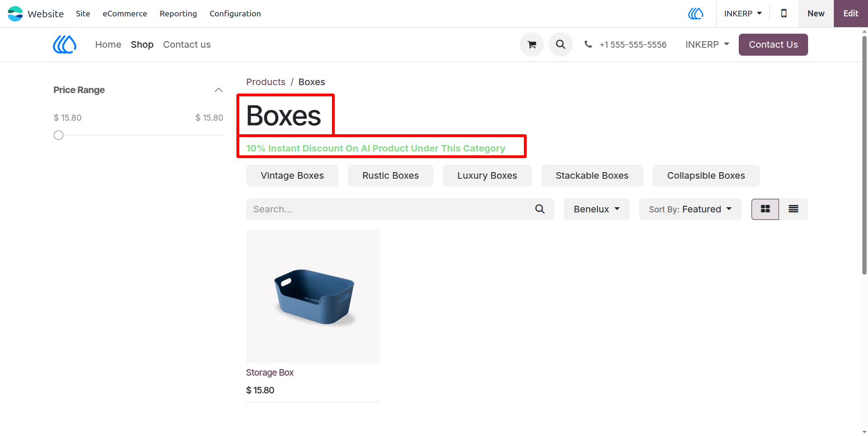Viewport: 868px width, 436px height.
Task: Open the Reporting menu
Action: (x=178, y=14)
